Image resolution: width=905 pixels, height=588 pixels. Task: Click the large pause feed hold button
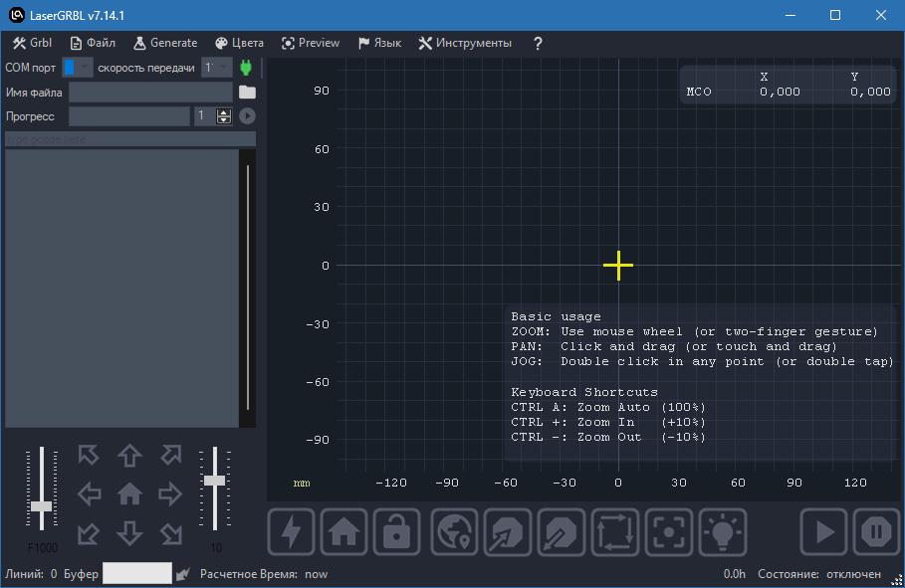coord(876,531)
